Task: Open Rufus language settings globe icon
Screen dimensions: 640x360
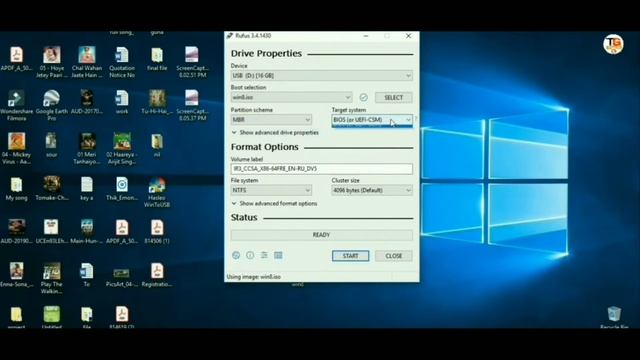Action: click(236, 256)
